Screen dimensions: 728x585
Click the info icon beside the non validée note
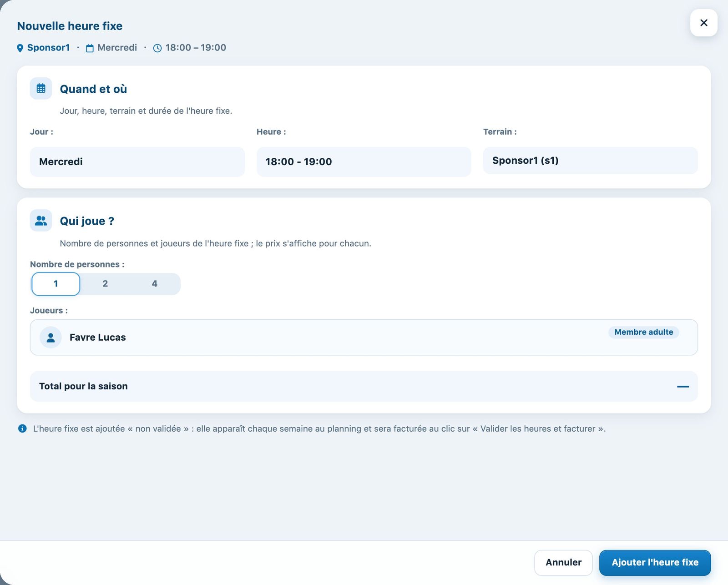click(22, 429)
